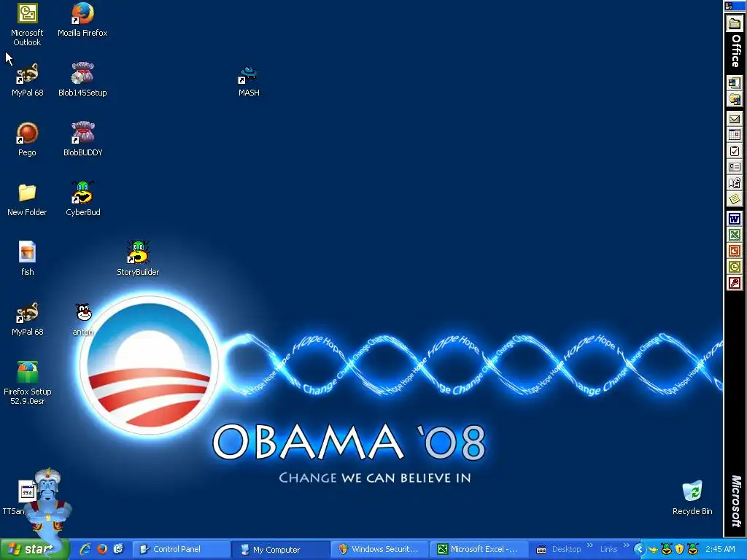Viewport: 747px width, 560px height.
Task: Launch Access key icon in Office bar
Action: 734,283
